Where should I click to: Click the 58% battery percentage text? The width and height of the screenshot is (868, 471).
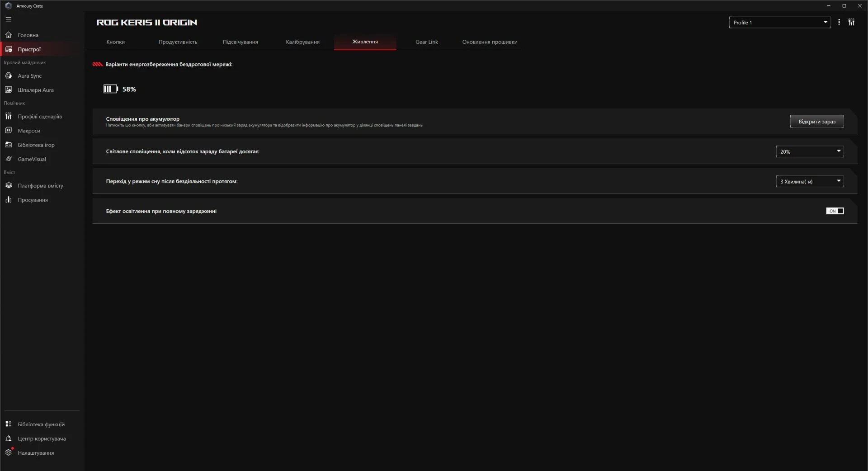coord(129,89)
